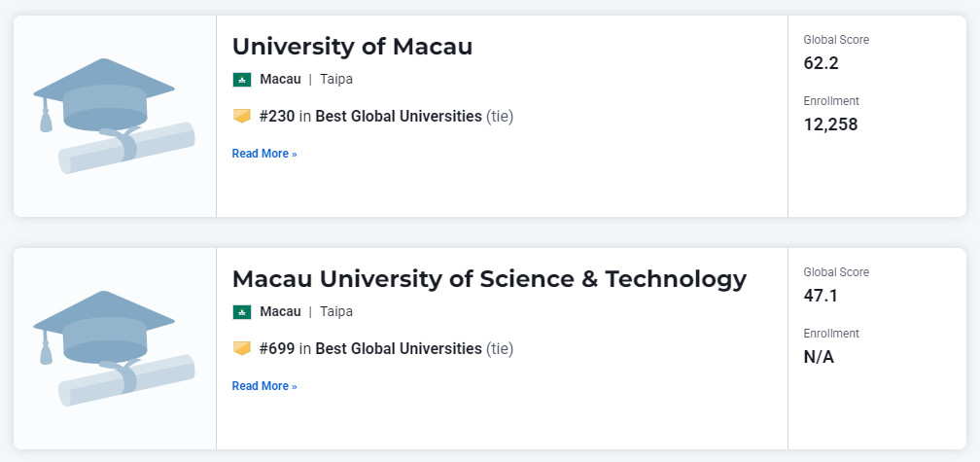Click the yellow ranking badge next to #230
The image size is (980, 462).
coord(242,117)
